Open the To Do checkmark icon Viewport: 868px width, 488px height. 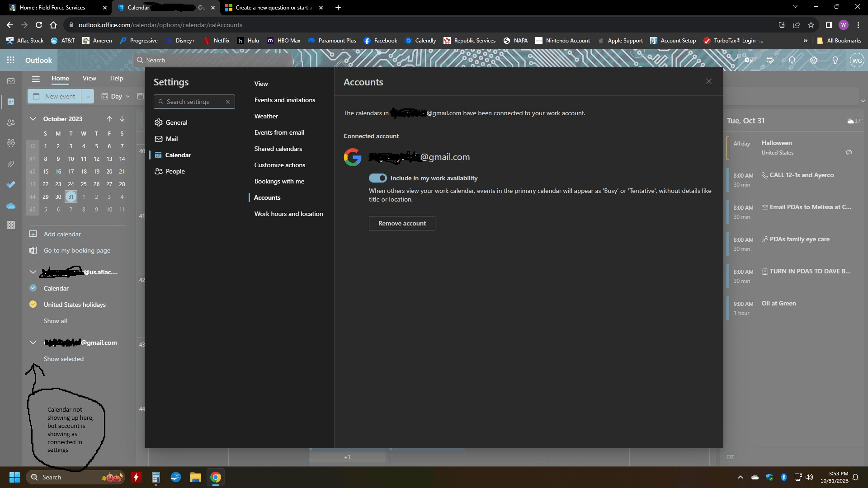tap(11, 184)
